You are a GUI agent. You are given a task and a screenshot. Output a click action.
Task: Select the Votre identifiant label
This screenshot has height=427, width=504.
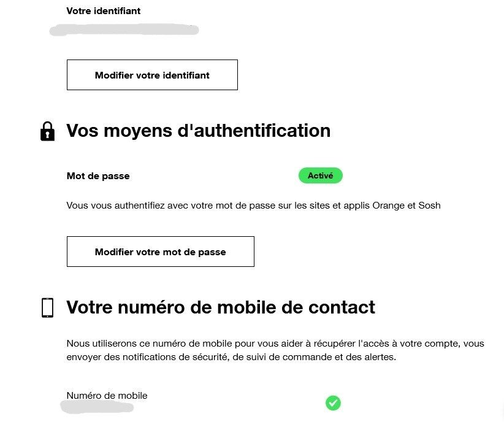(103, 11)
